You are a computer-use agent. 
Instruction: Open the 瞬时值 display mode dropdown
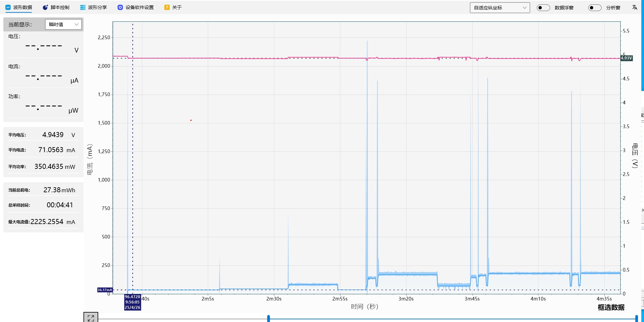63,24
